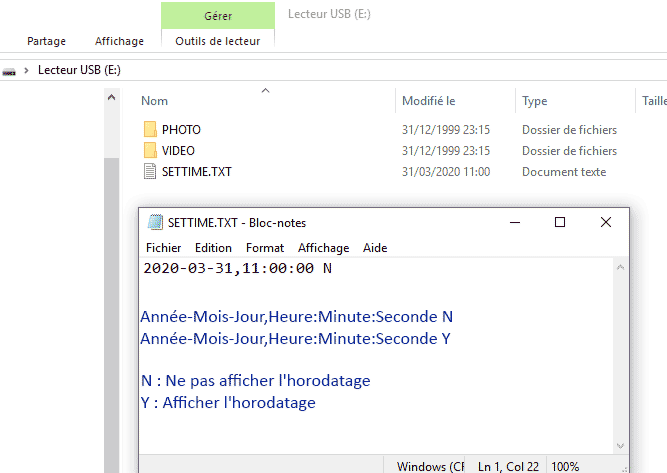The width and height of the screenshot is (667, 473).
Task: Click the VIDEO folder icon
Action: pyautogui.click(x=150, y=151)
